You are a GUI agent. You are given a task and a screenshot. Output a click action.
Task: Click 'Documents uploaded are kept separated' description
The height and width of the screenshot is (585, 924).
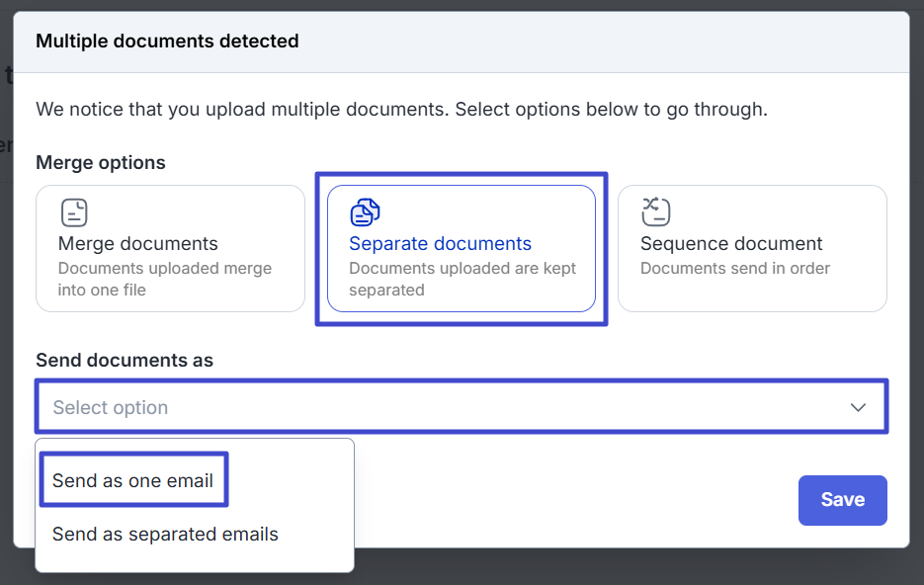tap(462, 279)
